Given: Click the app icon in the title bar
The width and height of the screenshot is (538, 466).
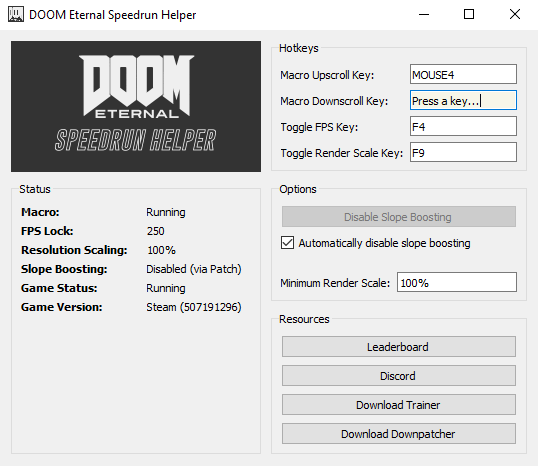Looking at the screenshot, I should point(16,14).
